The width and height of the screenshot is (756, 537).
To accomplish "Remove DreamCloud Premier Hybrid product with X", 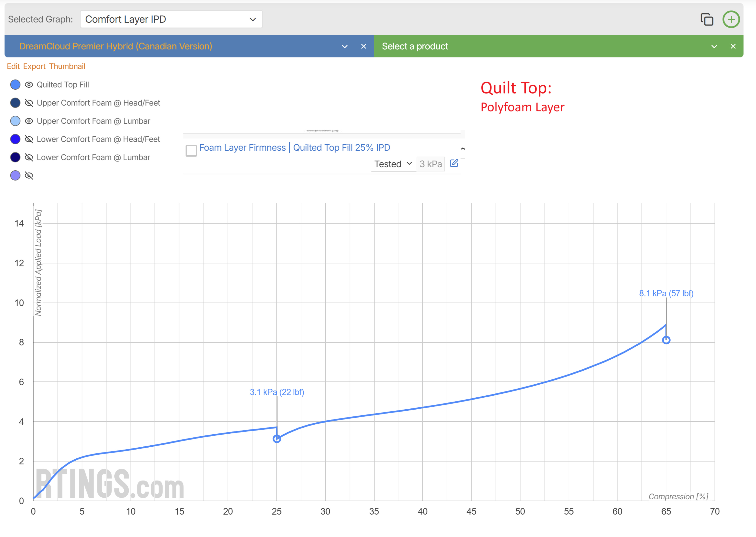I will pos(363,46).
